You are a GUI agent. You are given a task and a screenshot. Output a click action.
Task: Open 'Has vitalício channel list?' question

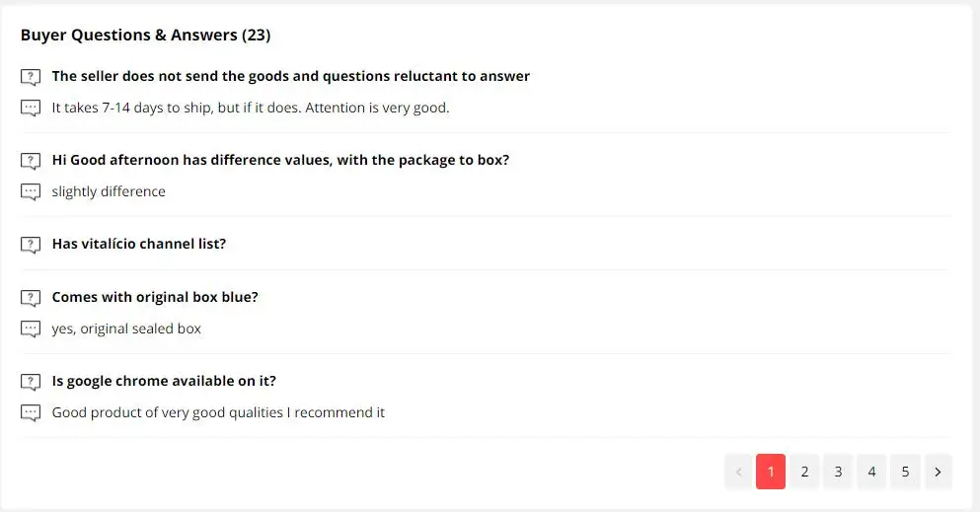[x=139, y=244]
